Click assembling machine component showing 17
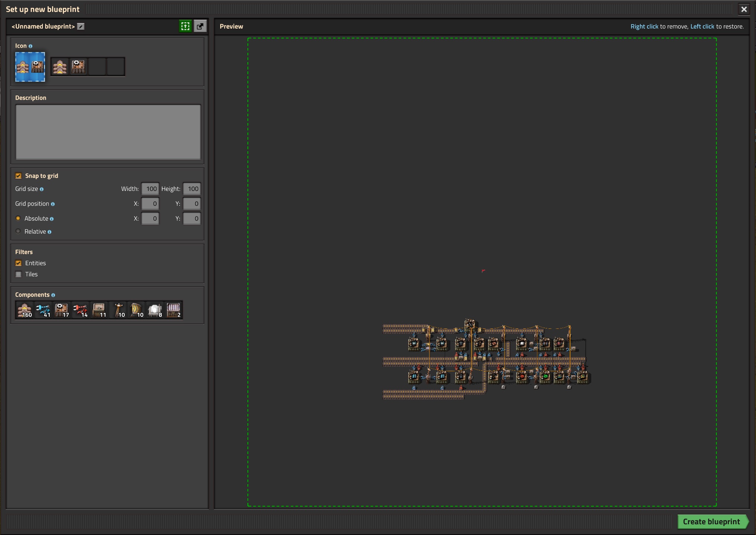Viewport: 756px width, 535px height. [62, 310]
